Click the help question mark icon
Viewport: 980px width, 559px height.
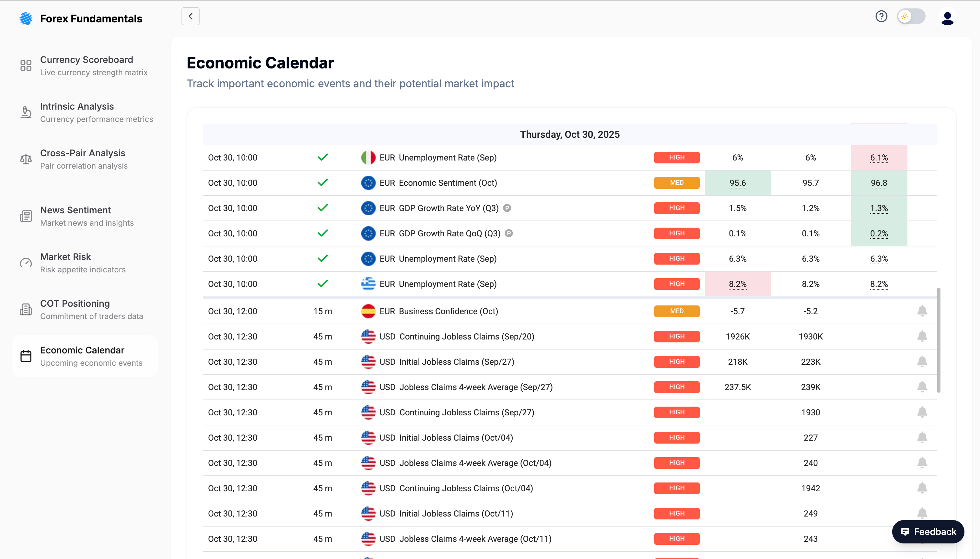(x=881, y=16)
